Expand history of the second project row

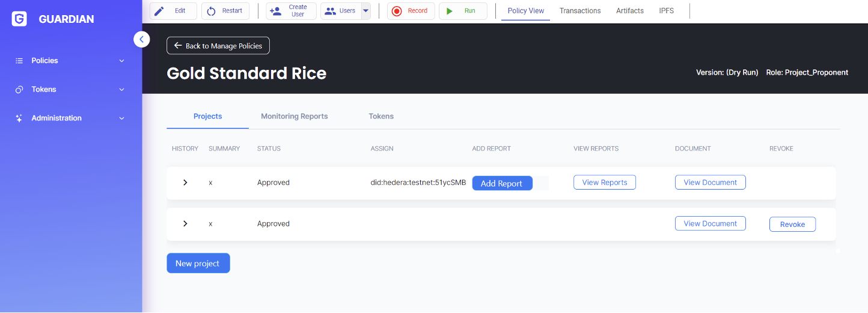click(185, 223)
